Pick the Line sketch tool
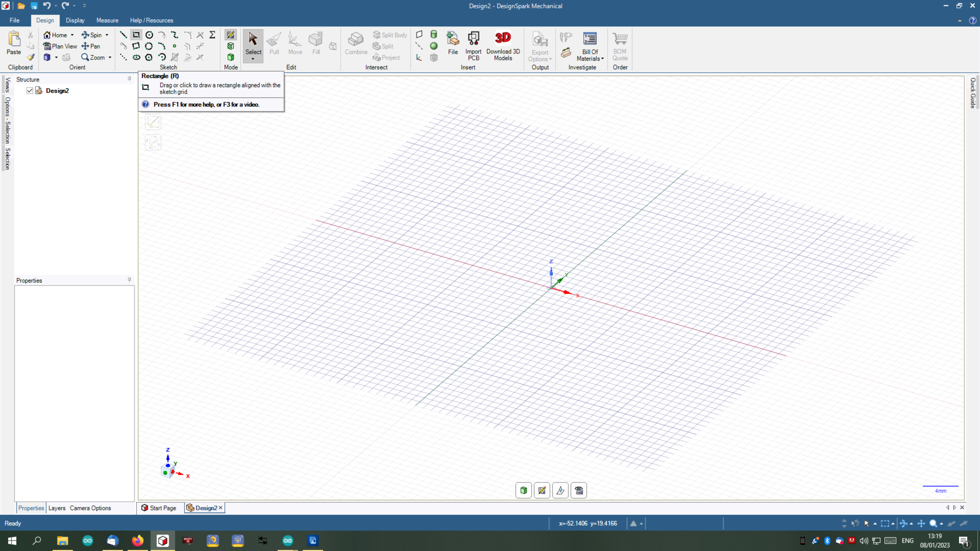 [x=123, y=35]
